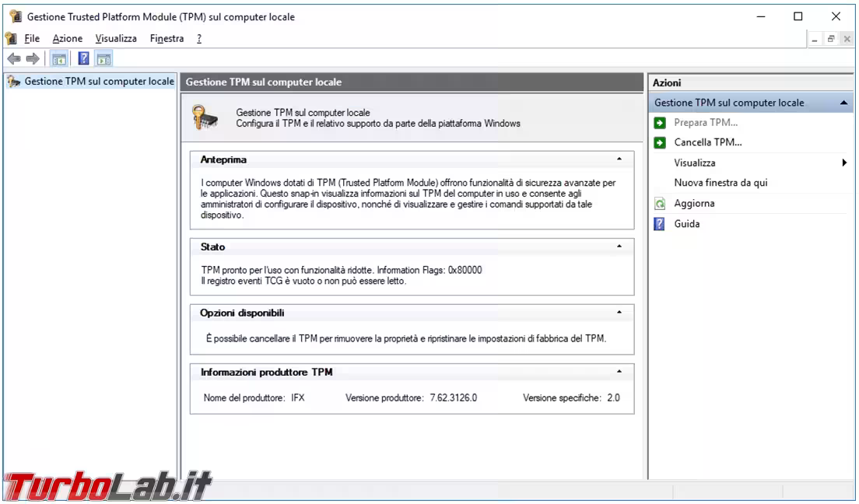Collapse the Stato section
This screenshot has width=859, height=504.
pyautogui.click(x=619, y=247)
